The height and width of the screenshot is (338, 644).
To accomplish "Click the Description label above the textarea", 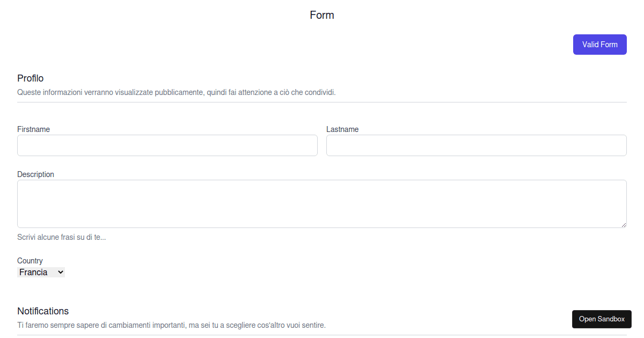I will pyautogui.click(x=35, y=174).
